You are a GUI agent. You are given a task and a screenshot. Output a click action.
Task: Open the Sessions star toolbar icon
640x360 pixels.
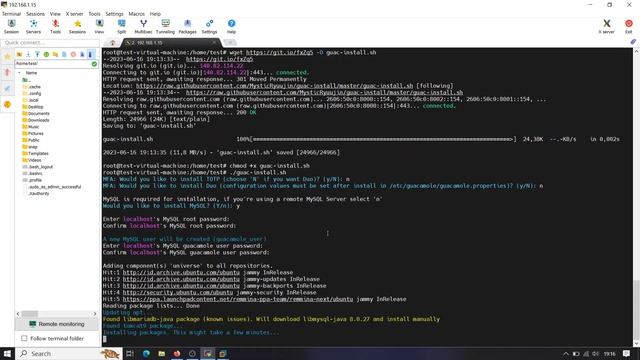click(x=78, y=27)
